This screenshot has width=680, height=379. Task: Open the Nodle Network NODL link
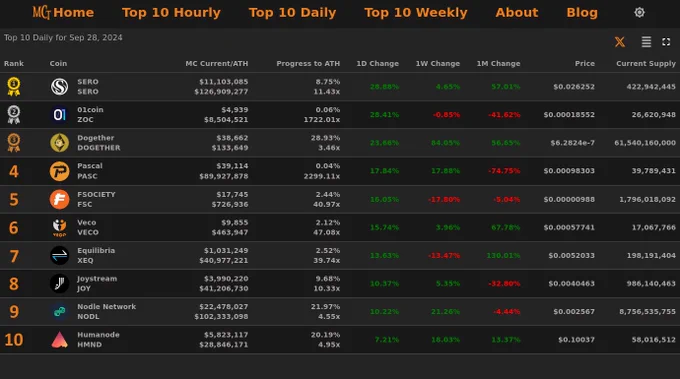tap(107, 311)
